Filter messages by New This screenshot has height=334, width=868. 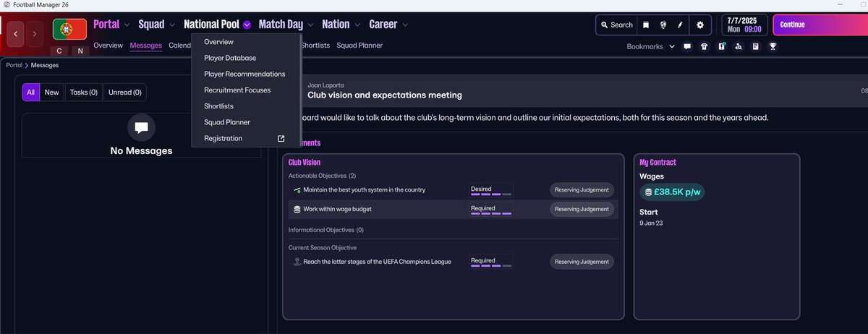[52, 93]
